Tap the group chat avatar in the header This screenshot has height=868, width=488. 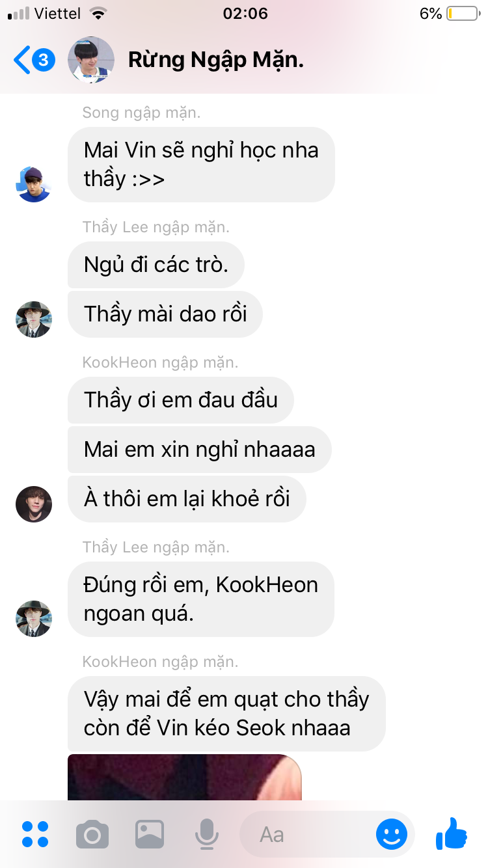click(91, 61)
